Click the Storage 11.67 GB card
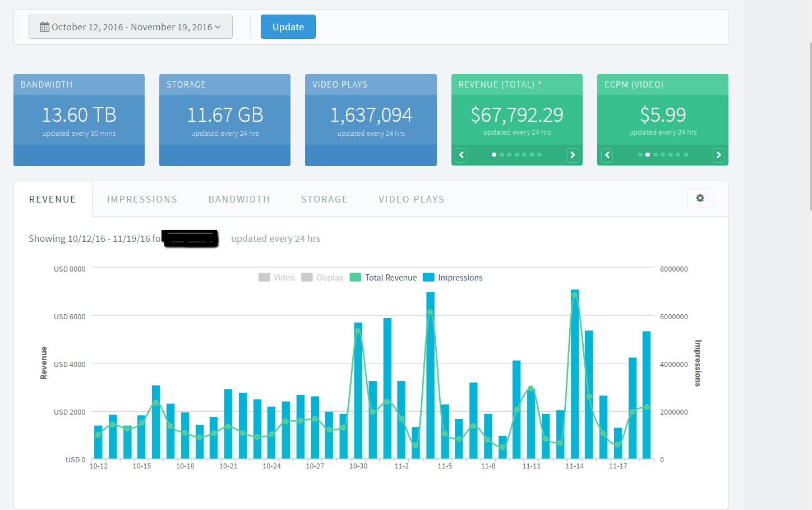812x510 pixels. 225,120
